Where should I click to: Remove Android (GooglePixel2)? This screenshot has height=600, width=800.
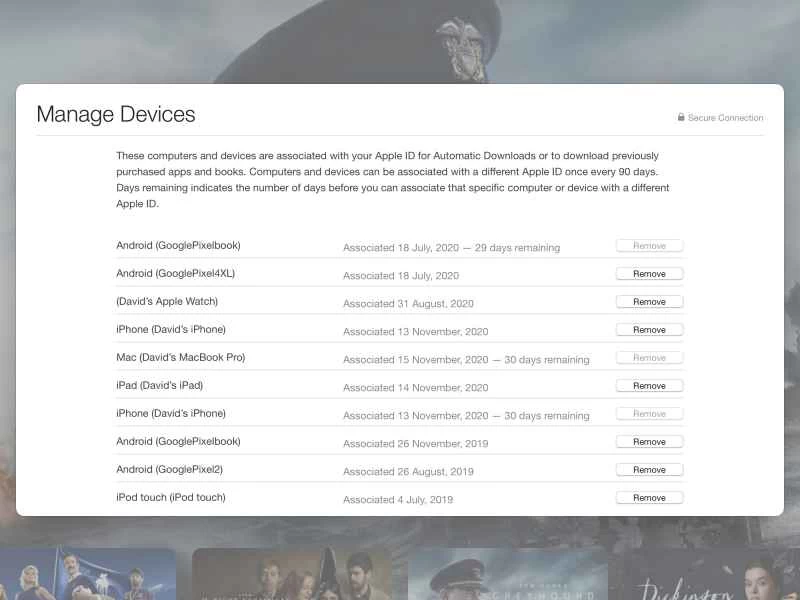[x=649, y=469]
